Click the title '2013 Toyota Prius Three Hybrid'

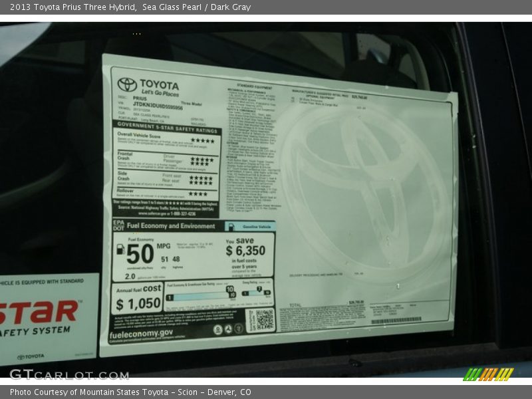pos(73,7)
